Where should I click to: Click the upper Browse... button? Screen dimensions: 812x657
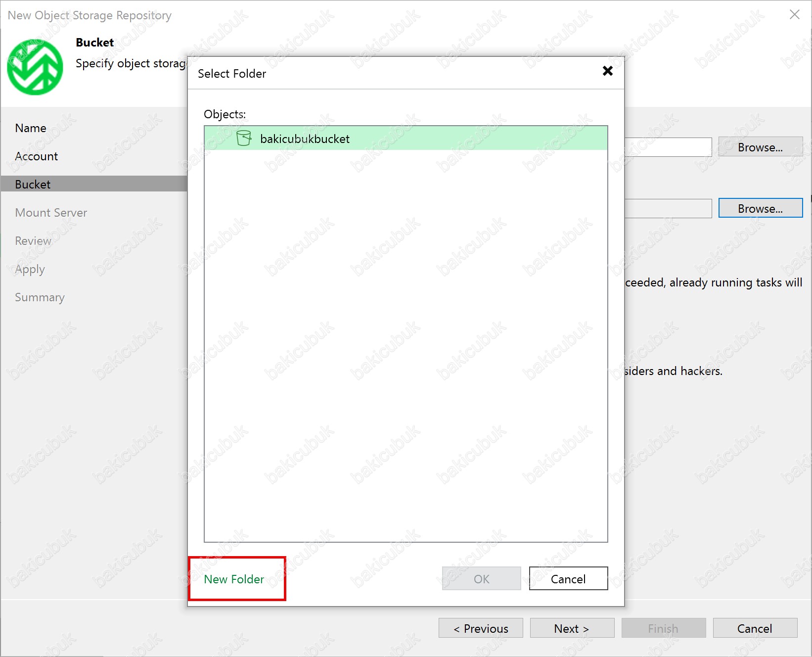point(760,147)
